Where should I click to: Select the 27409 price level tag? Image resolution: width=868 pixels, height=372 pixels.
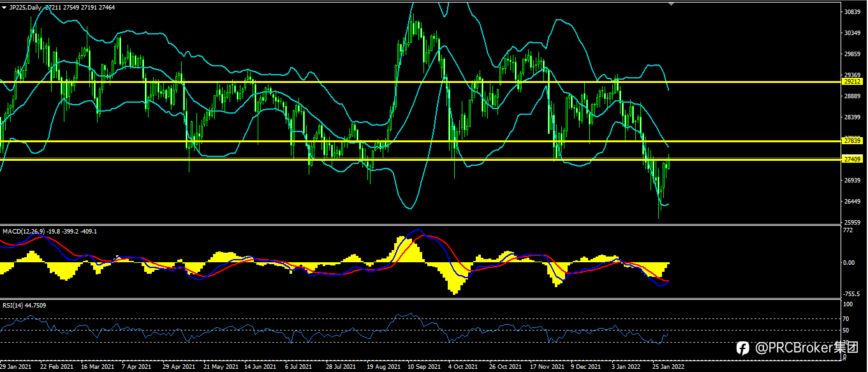tap(853, 159)
